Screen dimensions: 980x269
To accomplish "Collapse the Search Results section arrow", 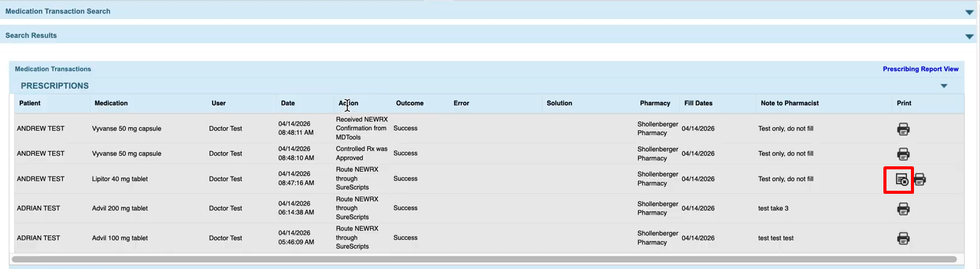I will (969, 37).
